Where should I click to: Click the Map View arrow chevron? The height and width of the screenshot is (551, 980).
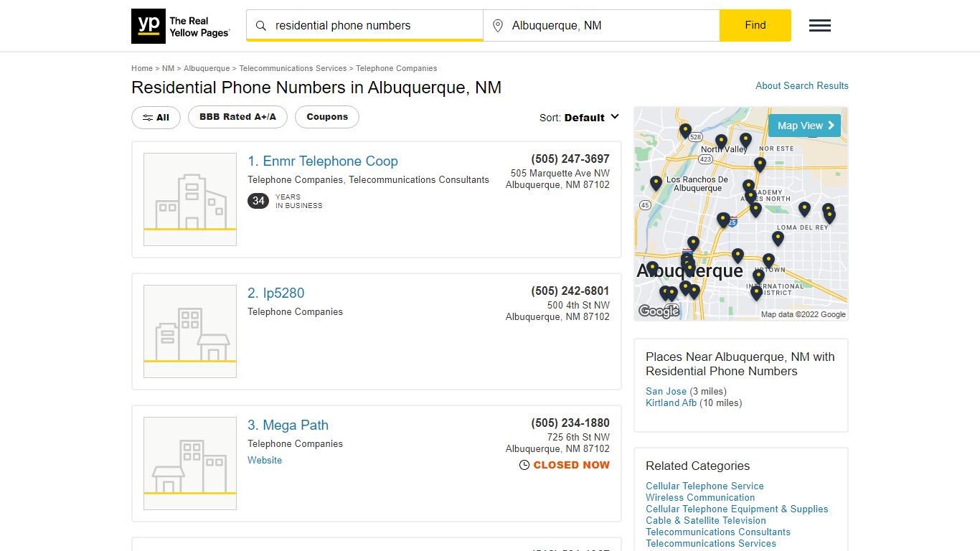831,126
